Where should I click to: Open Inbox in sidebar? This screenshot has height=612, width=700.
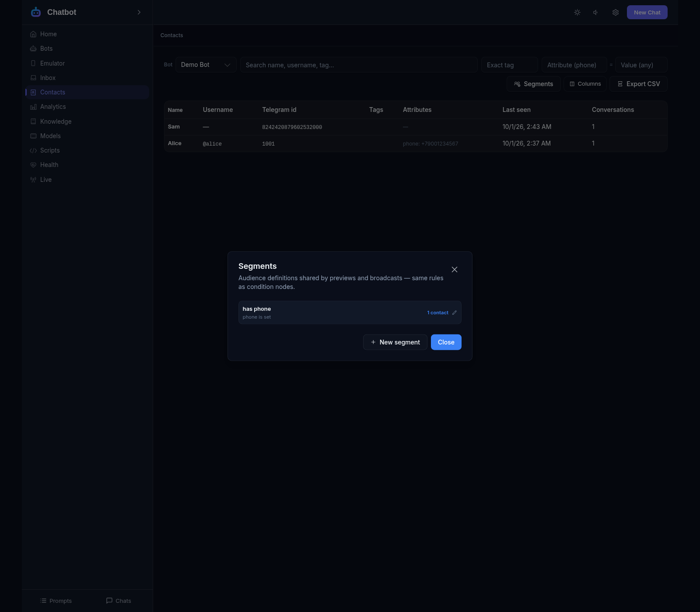[87, 78]
